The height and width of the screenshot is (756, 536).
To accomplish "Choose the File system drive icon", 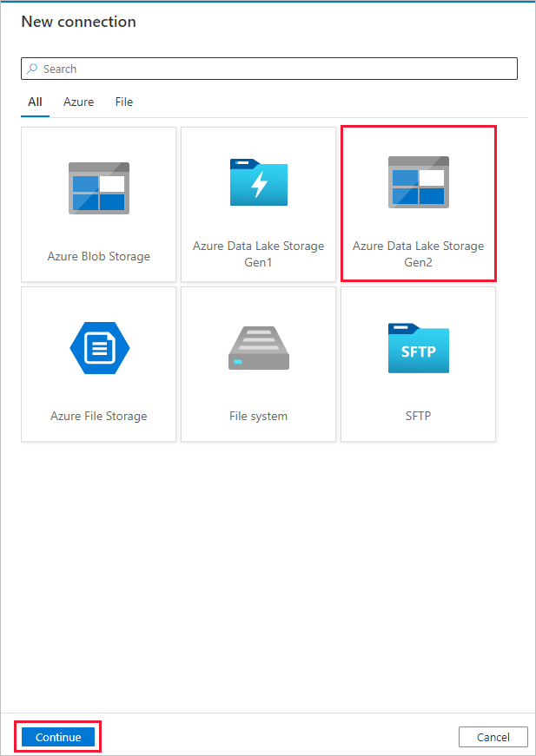I will point(259,348).
